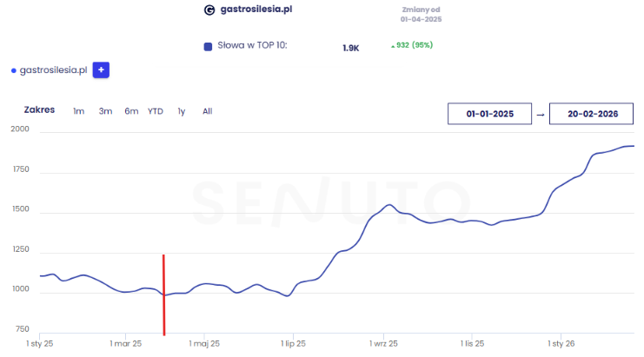The height and width of the screenshot is (357, 644).
Task: Click the green growth arrow near 932
Action: (391, 45)
